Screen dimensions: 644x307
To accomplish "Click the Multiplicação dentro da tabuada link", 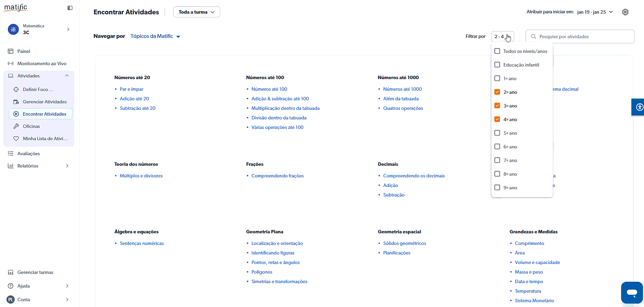I will coord(285,108).
